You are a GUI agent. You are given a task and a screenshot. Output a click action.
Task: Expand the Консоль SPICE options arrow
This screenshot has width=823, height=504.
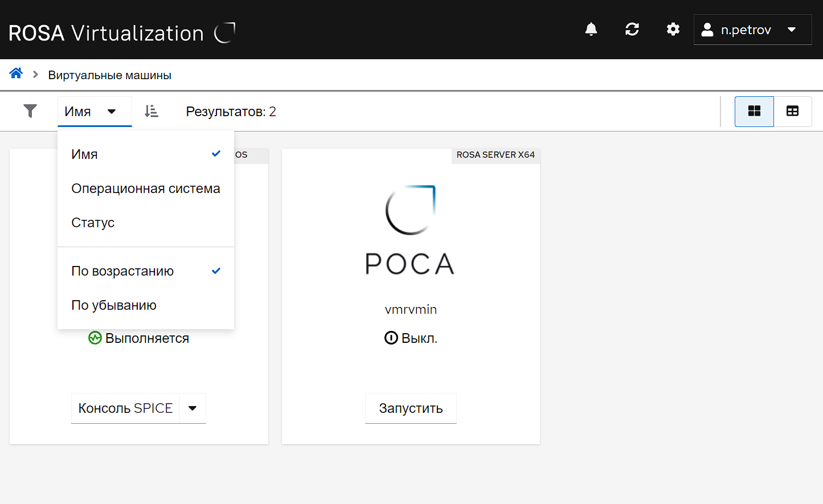pyautogui.click(x=193, y=408)
